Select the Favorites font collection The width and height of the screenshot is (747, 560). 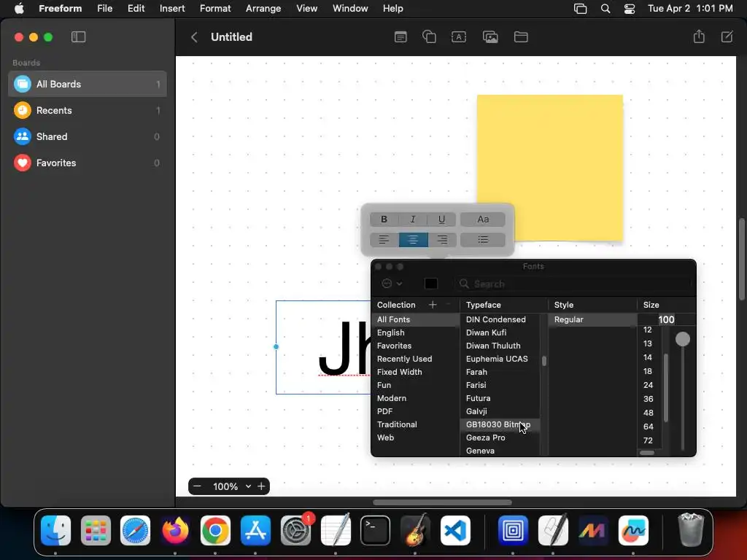415,346
